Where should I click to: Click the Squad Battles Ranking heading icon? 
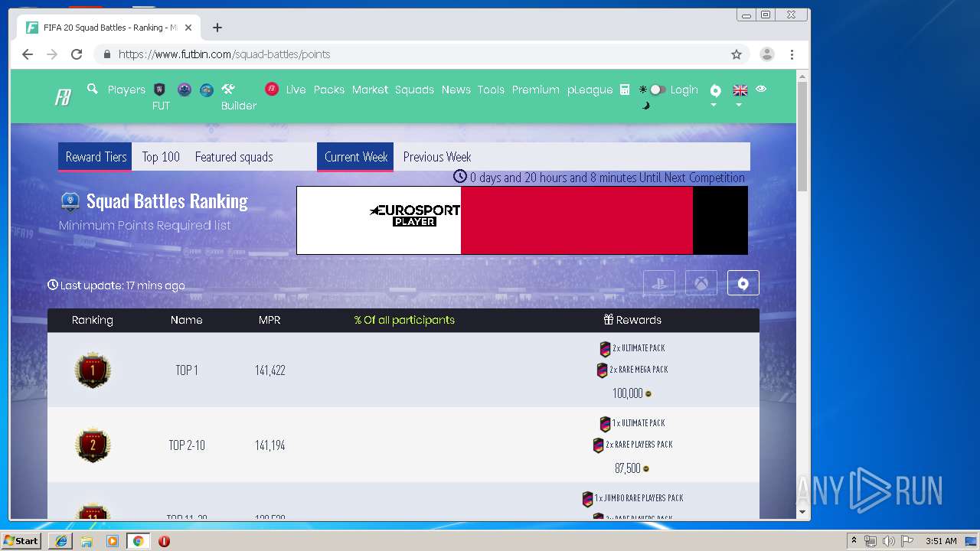[x=70, y=201]
